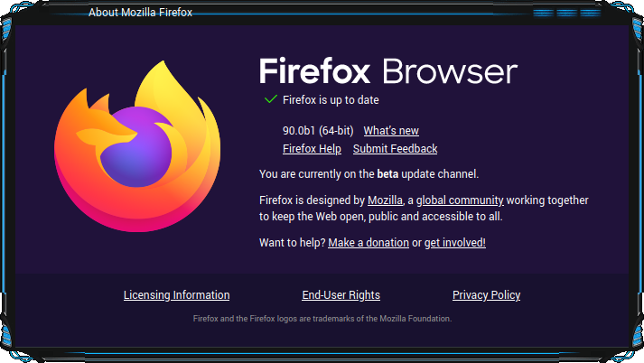This screenshot has height=363, width=644.
Task: Open the Firefox Help link
Action: [312, 149]
